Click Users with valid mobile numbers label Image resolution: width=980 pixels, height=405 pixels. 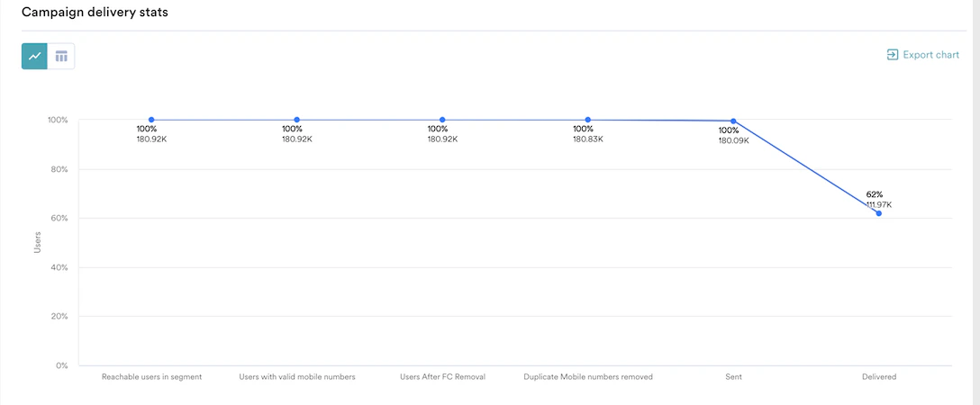(x=297, y=377)
